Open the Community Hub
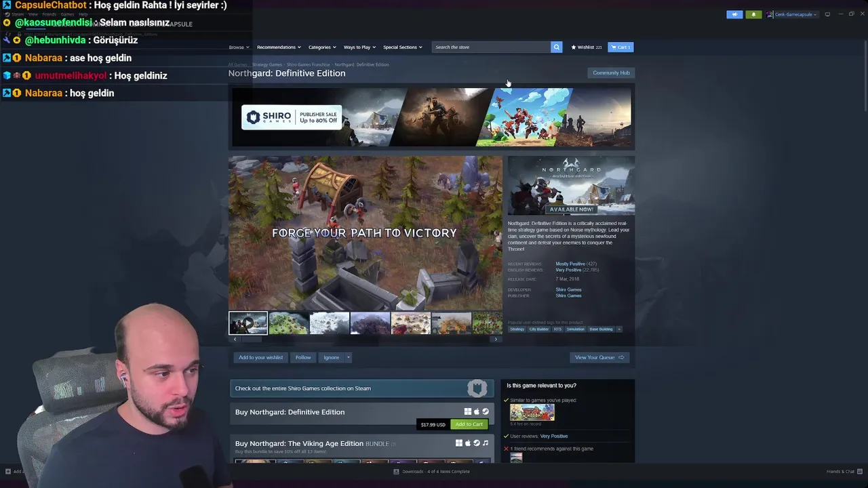Viewport: 868px width, 488px height. pyautogui.click(x=611, y=73)
